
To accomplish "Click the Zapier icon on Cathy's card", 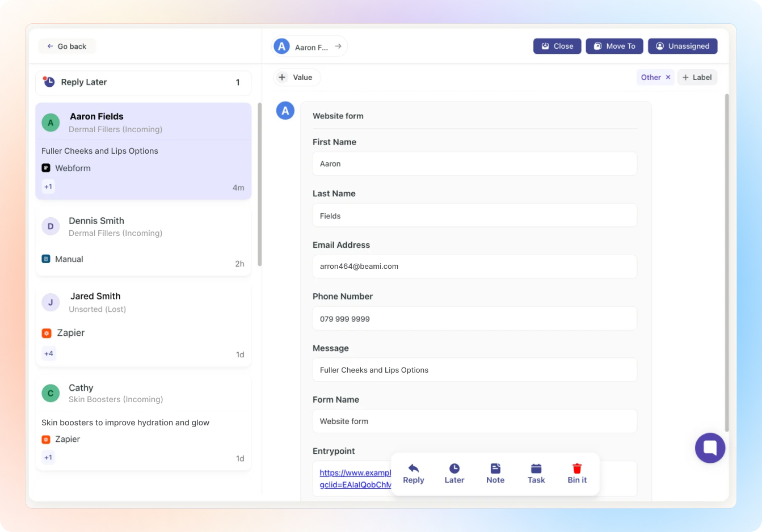I will tap(46, 440).
